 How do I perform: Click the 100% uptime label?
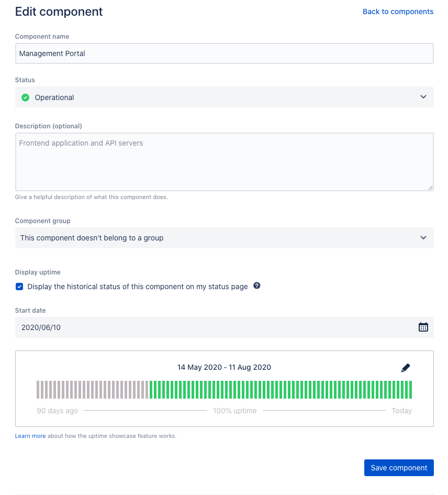coord(234,411)
